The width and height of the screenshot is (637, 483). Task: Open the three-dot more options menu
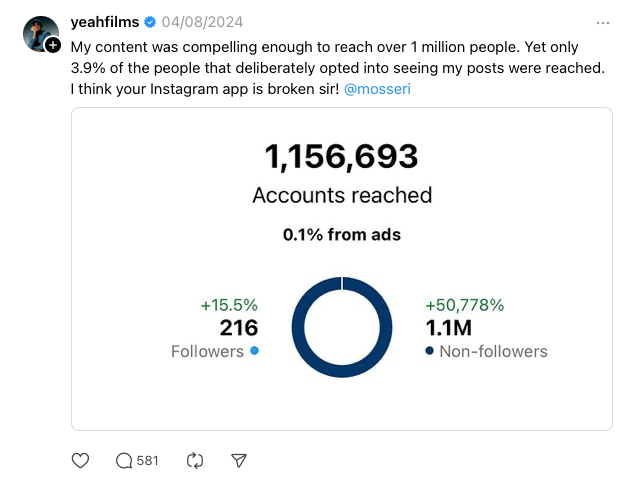tap(602, 22)
